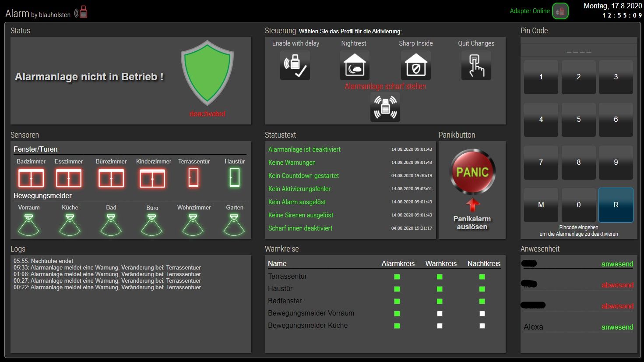Click status 'Kein Aktivierungsfehler'
Image resolution: width=644 pixels, height=362 pixels.
click(299, 189)
